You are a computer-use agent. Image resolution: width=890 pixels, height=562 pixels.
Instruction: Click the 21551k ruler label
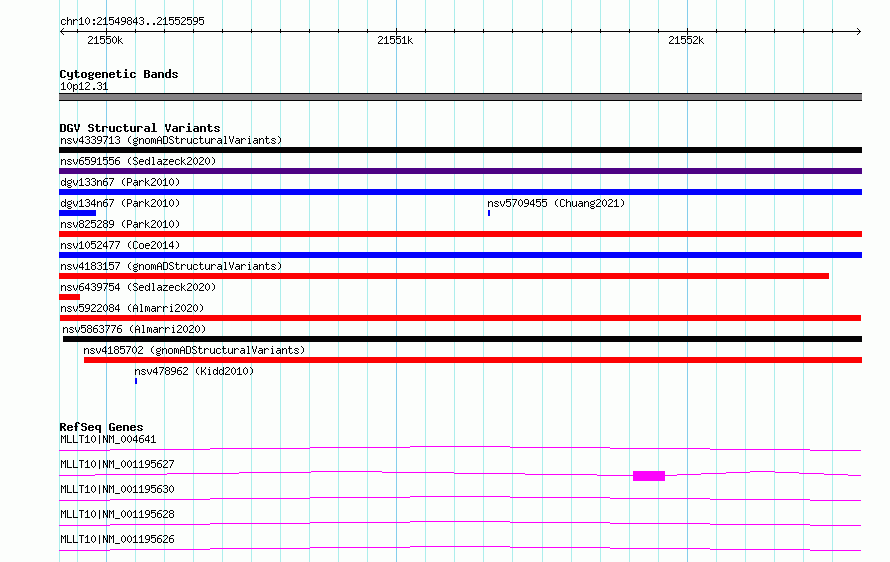[395, 40]
